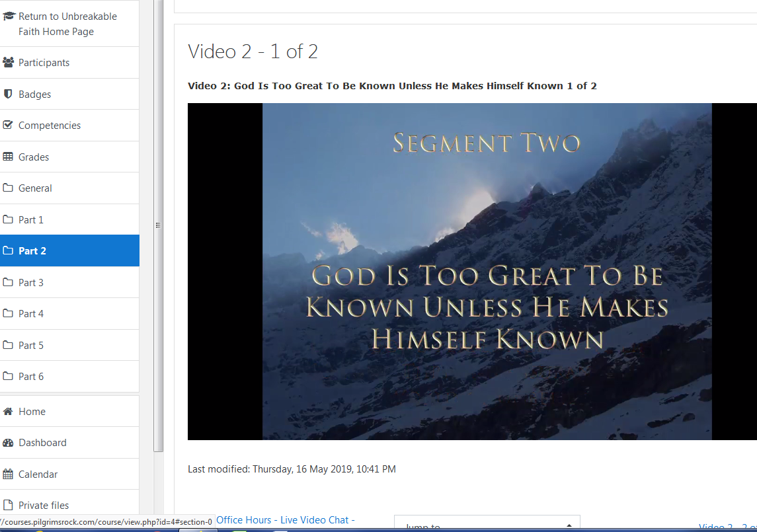Screen dimensions: 757x532
Task: Click the Home house icon
Action: click(x=9, y=412)
